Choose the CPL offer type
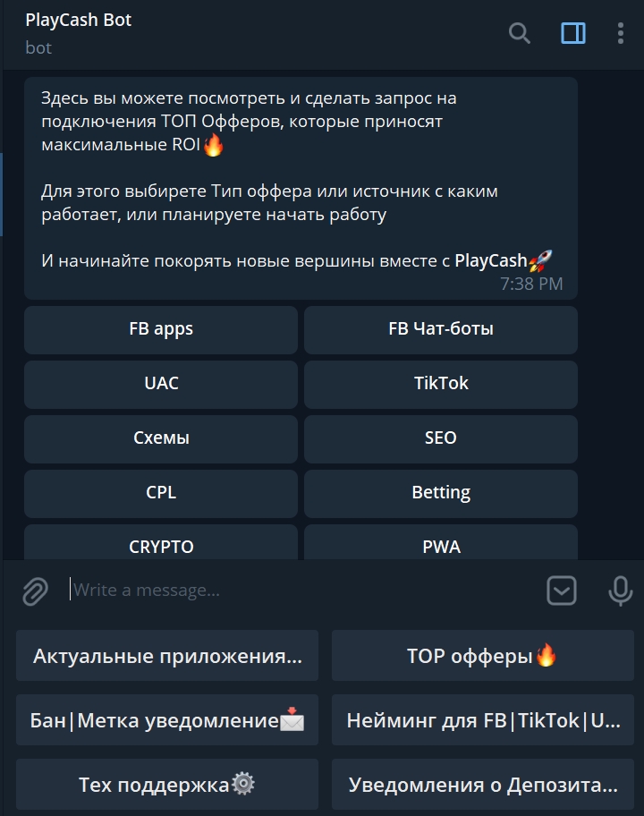Viewport: 644px width, 816px height. 161,494
